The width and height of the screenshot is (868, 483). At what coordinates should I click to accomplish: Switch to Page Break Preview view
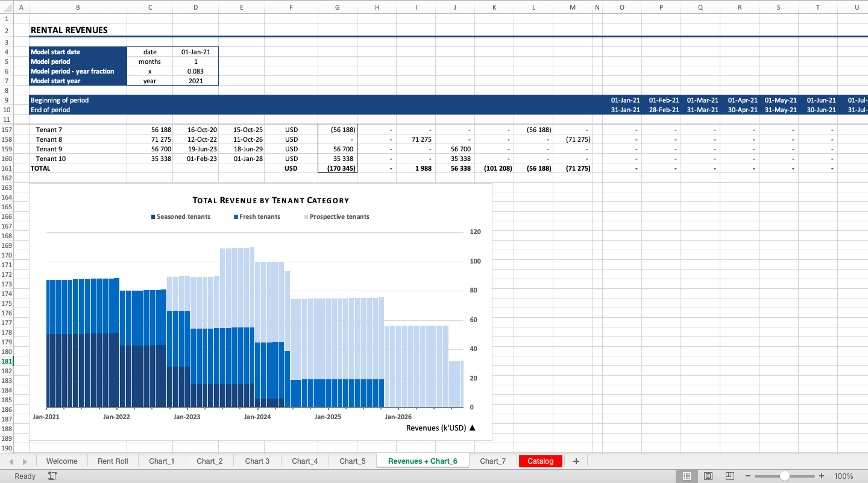tap(729, 476)
